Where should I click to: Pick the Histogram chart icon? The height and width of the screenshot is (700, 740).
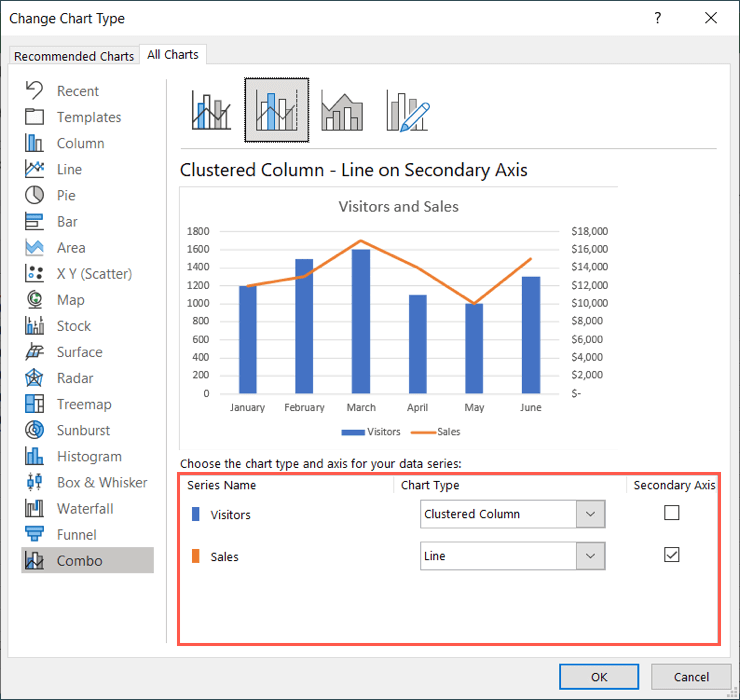point(34,456)
